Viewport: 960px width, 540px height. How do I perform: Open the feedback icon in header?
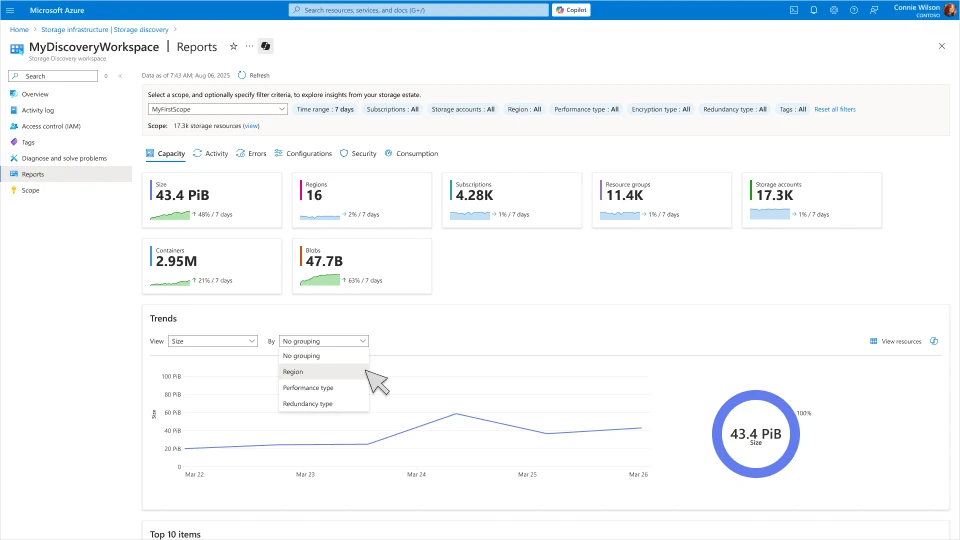pyautogui.click(x=872, y=10)
